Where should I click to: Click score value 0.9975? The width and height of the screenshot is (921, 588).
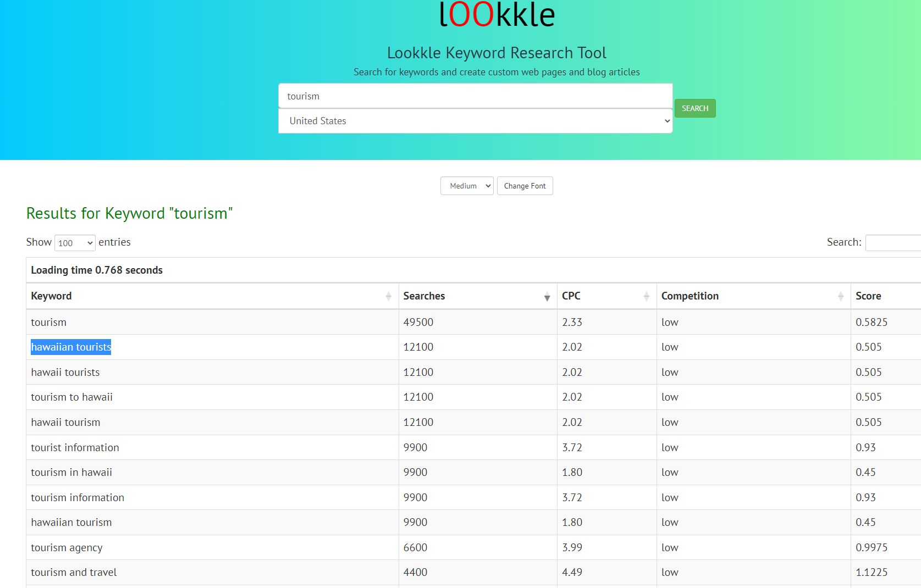click(872, 547)
